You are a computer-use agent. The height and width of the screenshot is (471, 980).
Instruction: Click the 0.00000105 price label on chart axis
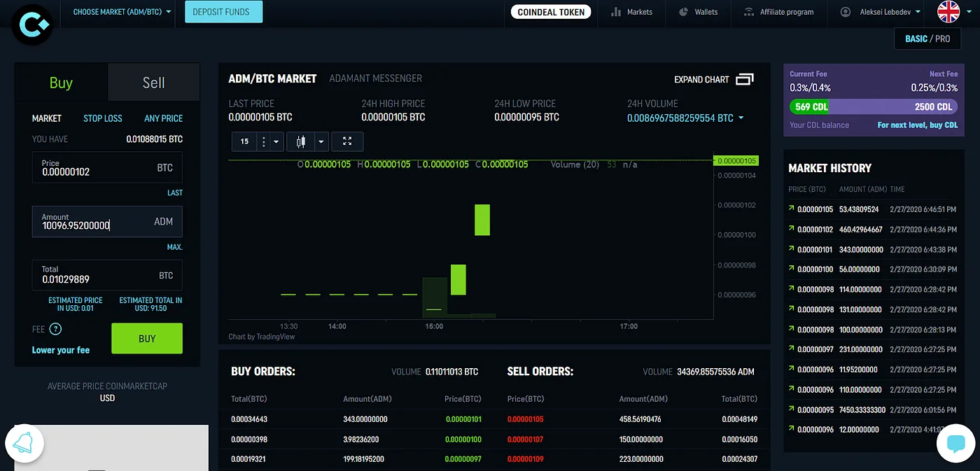pos(735,160)
